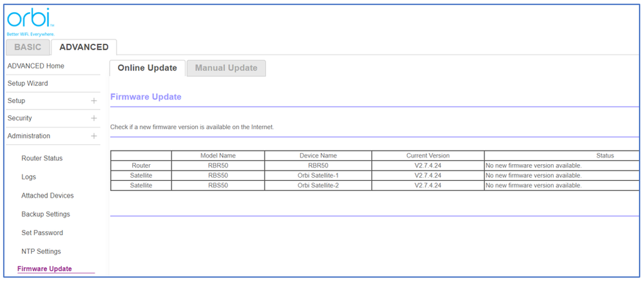Click the Orbi logo

[30, 18]
